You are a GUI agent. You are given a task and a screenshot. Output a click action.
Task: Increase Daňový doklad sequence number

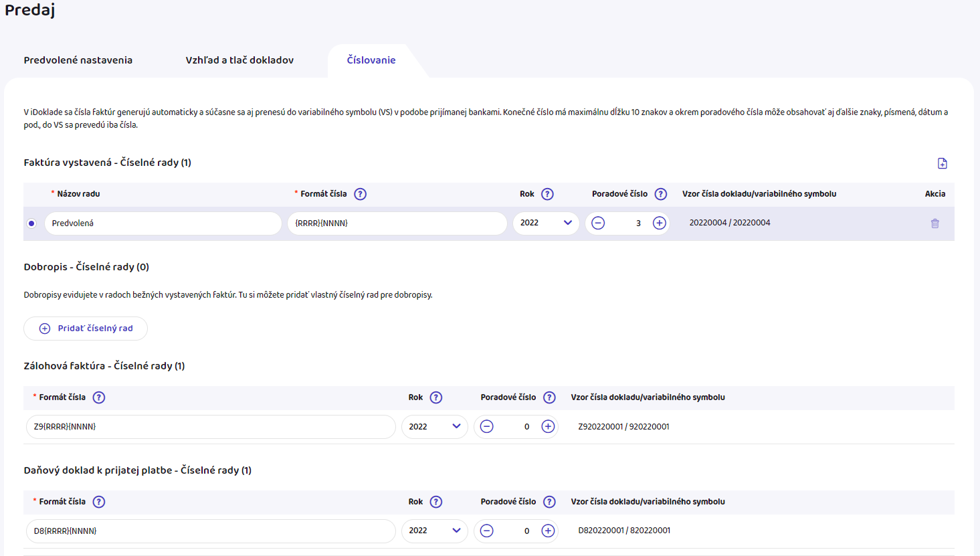pyautogui.click(x=548, y=531)
